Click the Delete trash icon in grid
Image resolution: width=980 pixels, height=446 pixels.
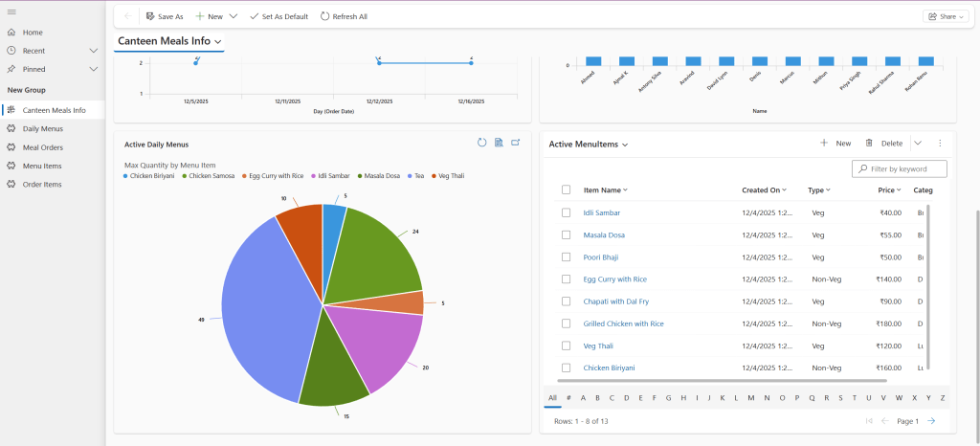tap(869, 144)
